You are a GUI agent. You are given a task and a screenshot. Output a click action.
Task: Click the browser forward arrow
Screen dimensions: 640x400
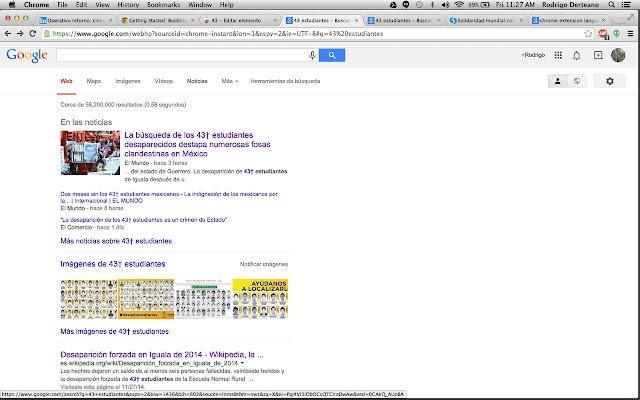pyautogui.click(x=20, y=34)
